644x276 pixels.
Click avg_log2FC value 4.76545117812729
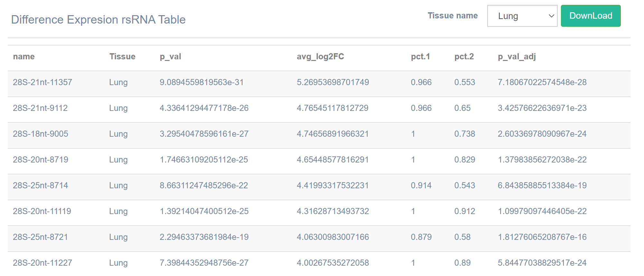333,108
